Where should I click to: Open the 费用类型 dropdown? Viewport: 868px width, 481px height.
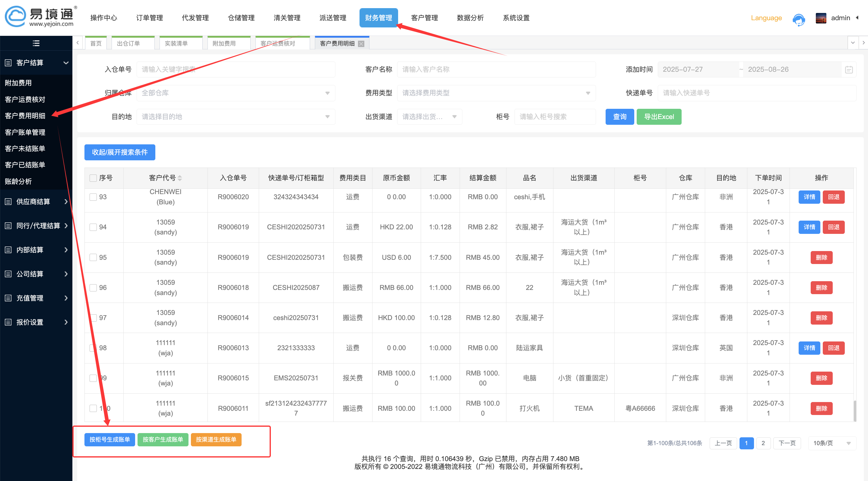496,93
